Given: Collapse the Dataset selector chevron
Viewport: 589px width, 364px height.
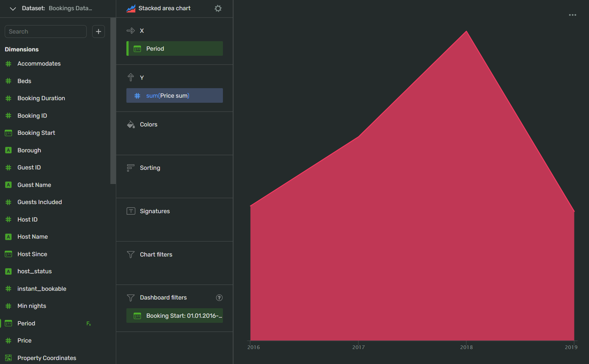Looking at the screenshot, I should (x=13, y=8).
